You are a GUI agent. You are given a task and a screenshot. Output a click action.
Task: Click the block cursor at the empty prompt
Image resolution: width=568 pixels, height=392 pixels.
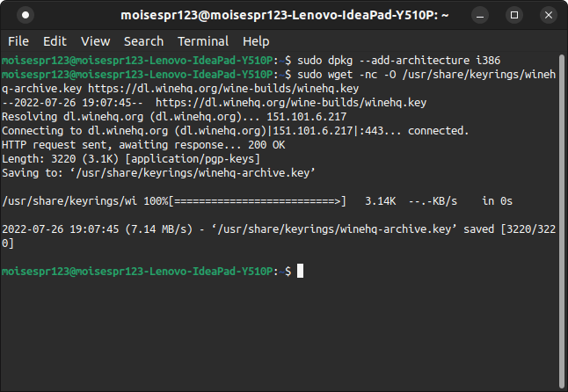[x=300, y=272]
